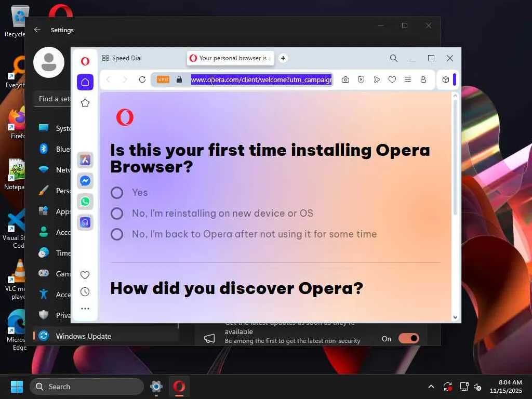Click Opera icon in taskbar

[x=179, y=387]
